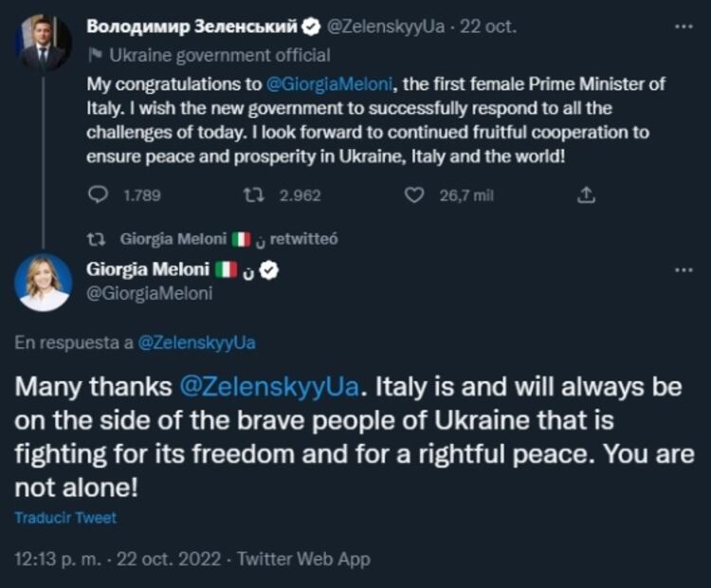The width and height of the screenshot is (711, 588).
Task: Click Traducir Tweet to translate the reply
Action: (x=65, y=519)
